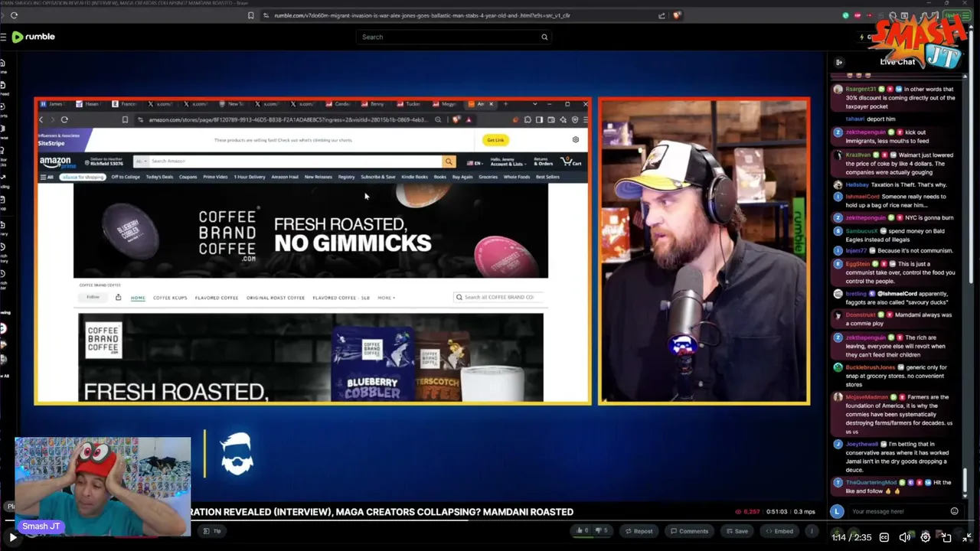Toggle closed captions
Screen dimensions: 980x551
tap(884, 537)
